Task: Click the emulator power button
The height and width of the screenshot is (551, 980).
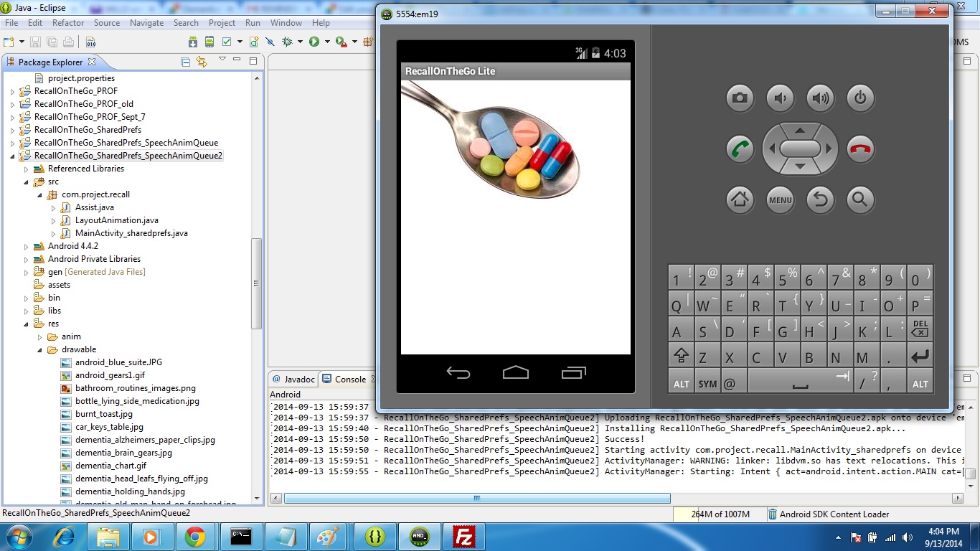Action: coord(860,98)
